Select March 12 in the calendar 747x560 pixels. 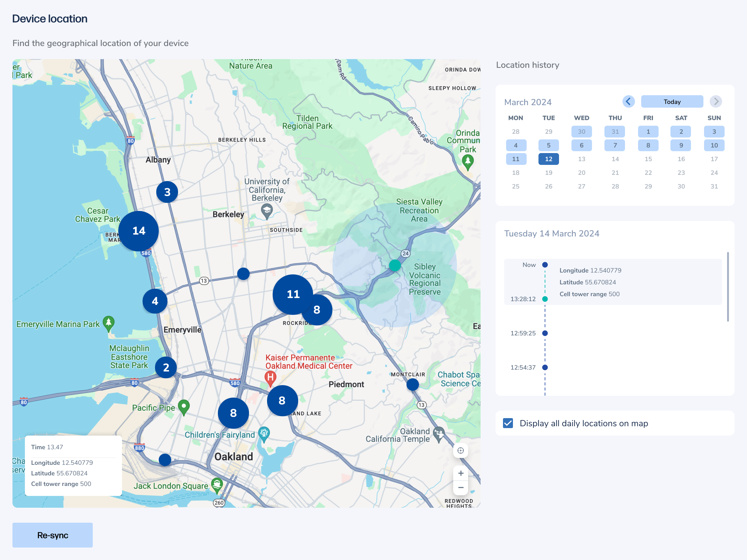pos(548,159)
